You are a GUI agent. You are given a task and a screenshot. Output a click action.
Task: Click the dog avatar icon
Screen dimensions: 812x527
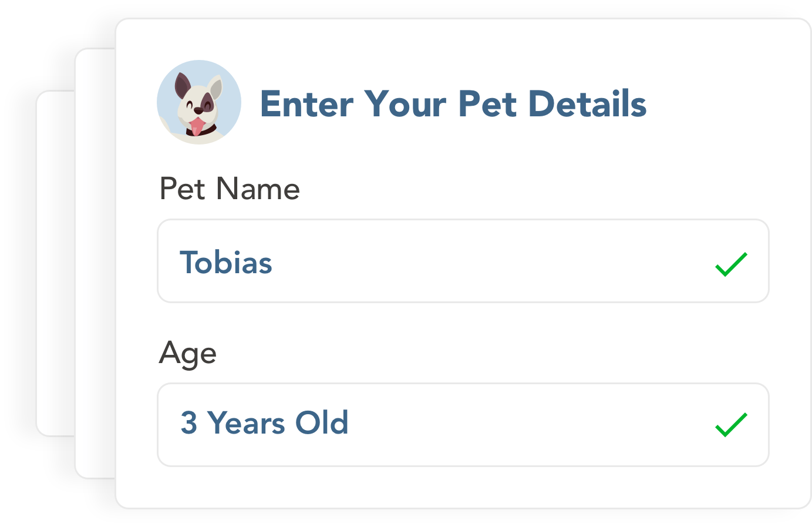pyautogui.click(x=199, y=102)
